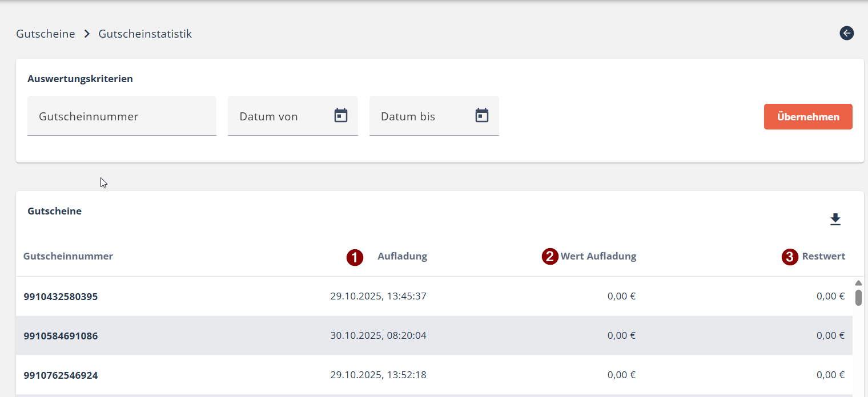The width and height of the screenshot is (868, 397).
Task: Open the Datum bis calendar picker
Action: (482, 116)
